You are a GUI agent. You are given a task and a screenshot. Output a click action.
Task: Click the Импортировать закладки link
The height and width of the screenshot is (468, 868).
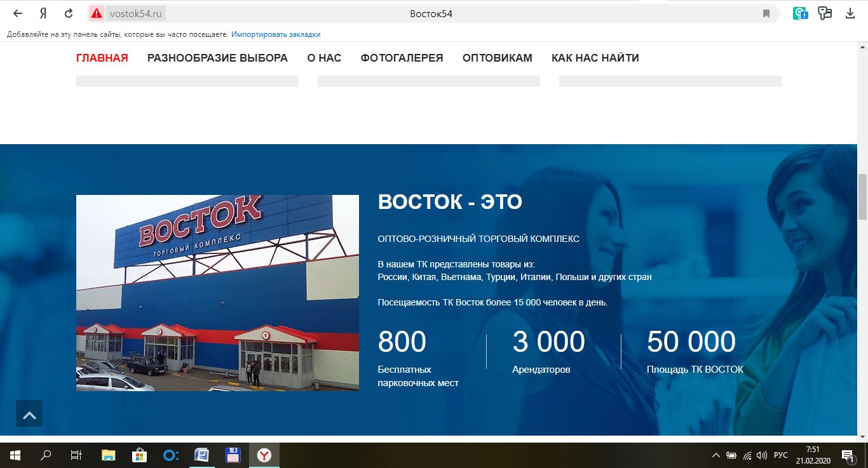pos(276,34)
